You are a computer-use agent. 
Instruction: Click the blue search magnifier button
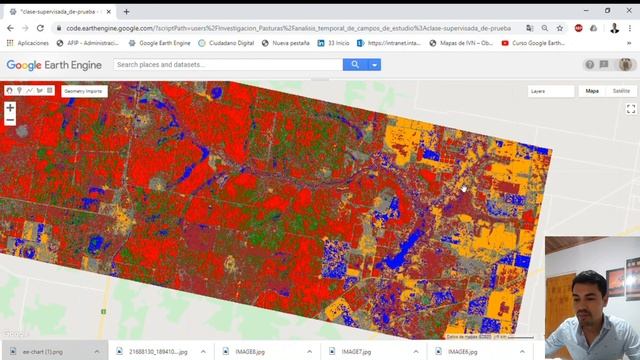pyautogui.click(x=355, y=64)
